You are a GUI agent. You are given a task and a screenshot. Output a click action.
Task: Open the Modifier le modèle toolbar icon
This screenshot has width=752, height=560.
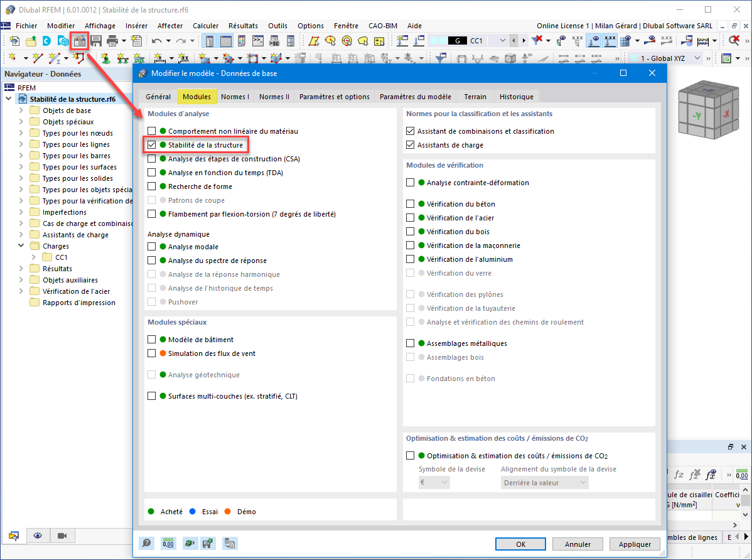(80, 40)
